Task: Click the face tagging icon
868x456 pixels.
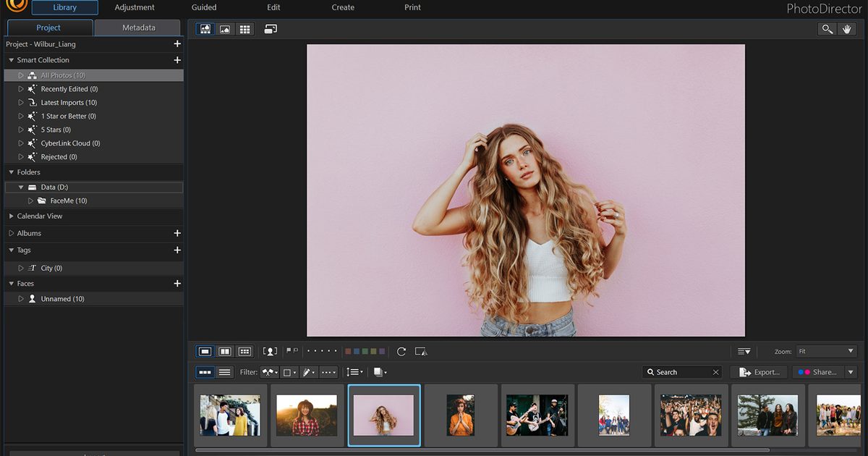Action: click(270, 351)
